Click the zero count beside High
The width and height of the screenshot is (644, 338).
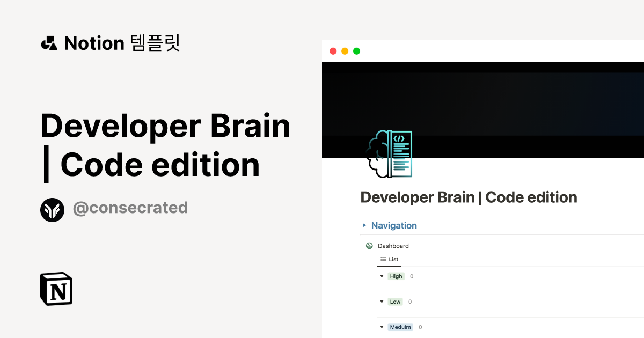point(411,276)
